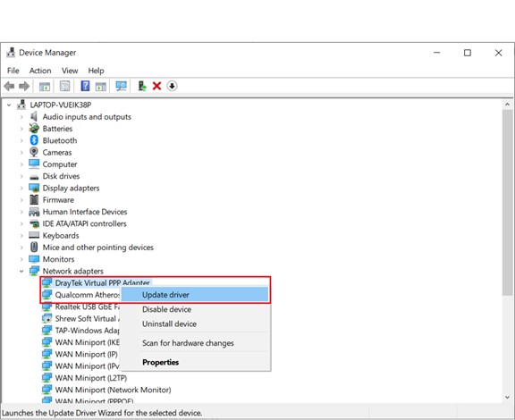
Task: Open the Help question-mark toolbar icon
Action: [85, 86]
